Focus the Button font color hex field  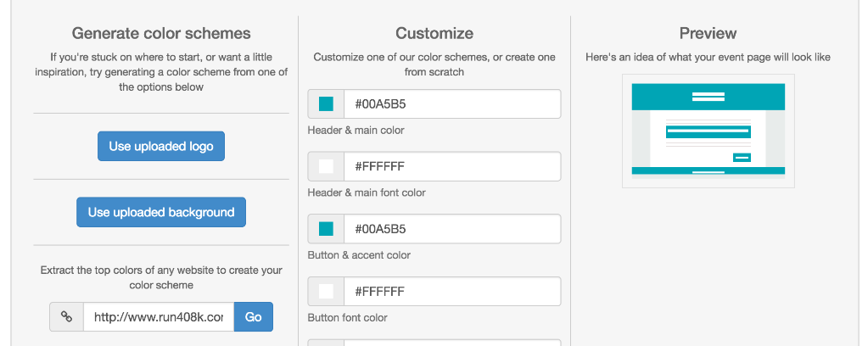[451, 292]
